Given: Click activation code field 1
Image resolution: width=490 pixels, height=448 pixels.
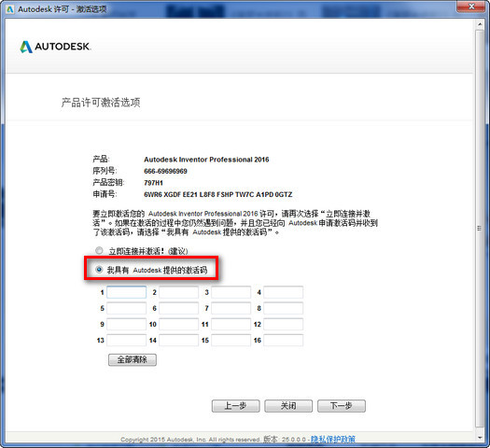Looking at the screenshot, I should [126, 292].
